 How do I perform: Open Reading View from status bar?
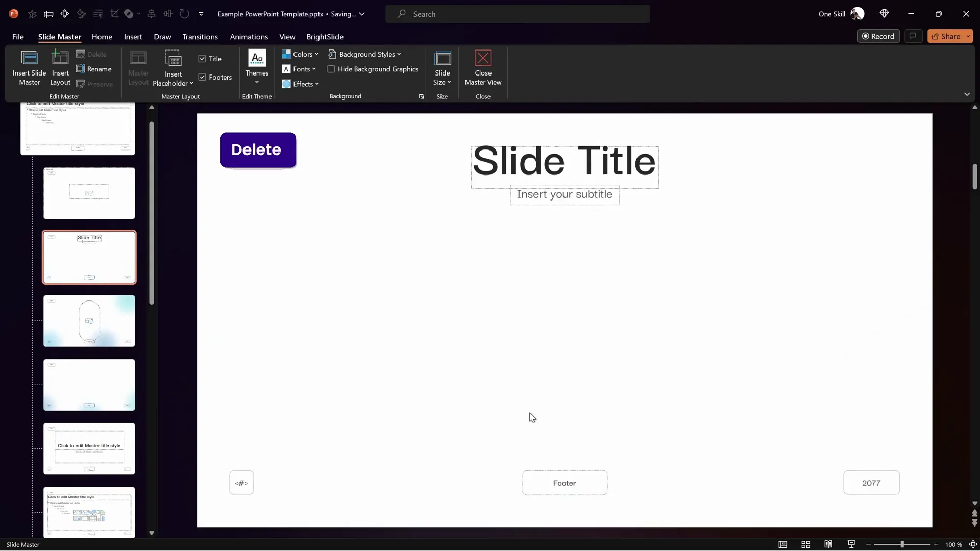coord(828,544)
